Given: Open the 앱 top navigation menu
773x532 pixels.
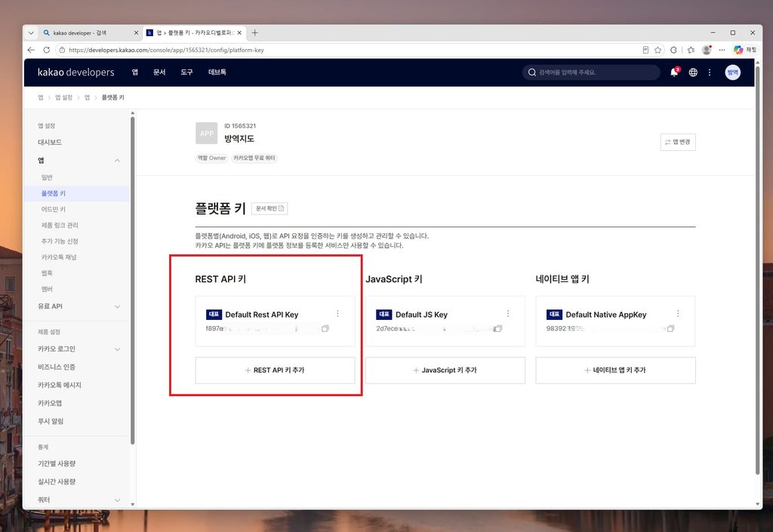Looking at the screenshot, I should (134, 72).
